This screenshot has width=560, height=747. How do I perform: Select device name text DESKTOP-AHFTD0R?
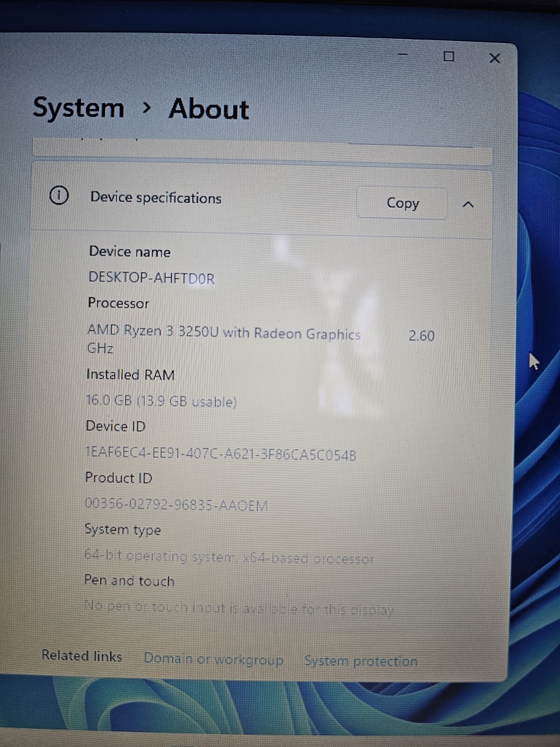point(152,278)
